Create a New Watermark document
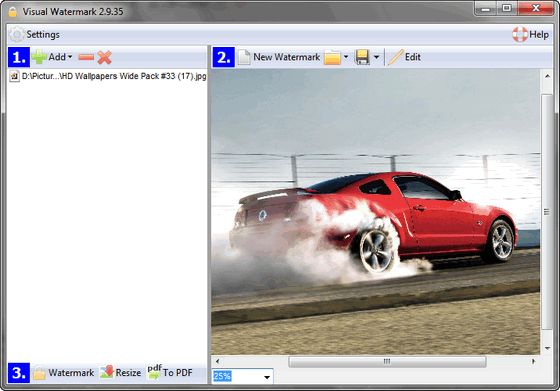560x391 pixels. tap(279, 57)
